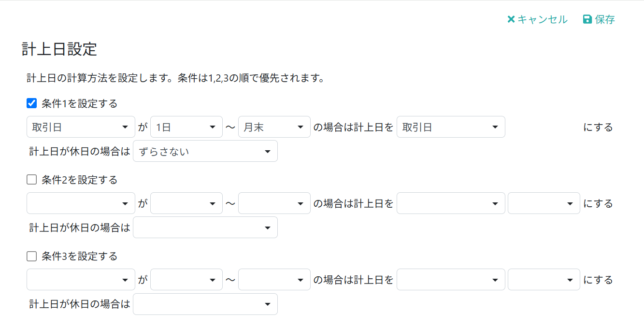
Task: Open the 取引日 source dropdown in condition 1
Action: (x=81, y=127)
